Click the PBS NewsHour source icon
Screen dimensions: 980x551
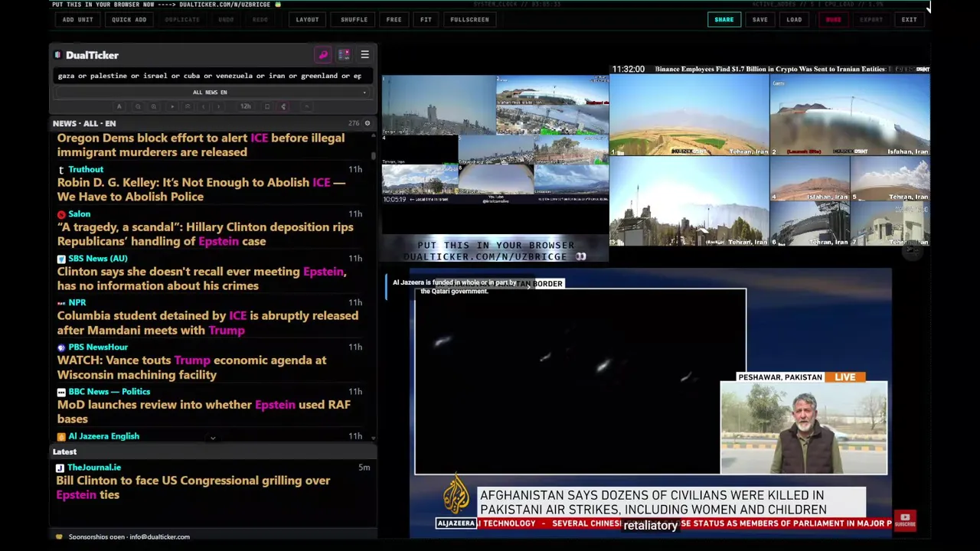click(61, 347)
